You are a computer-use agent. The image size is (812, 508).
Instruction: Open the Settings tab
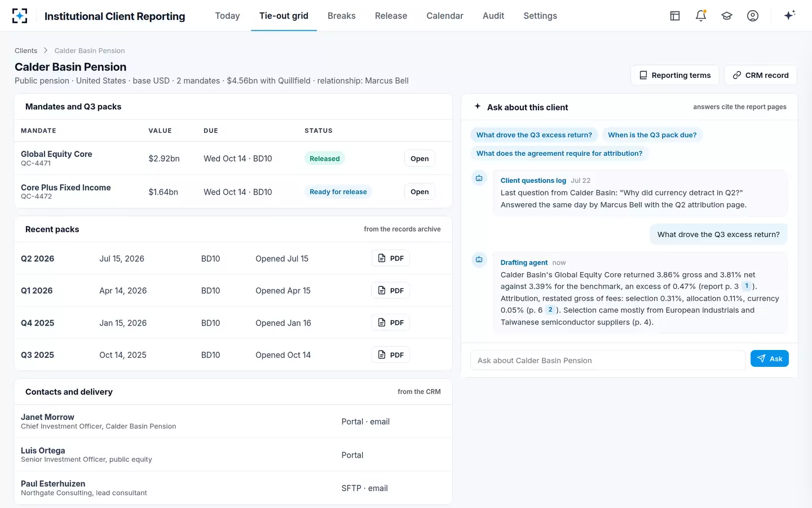540,16
